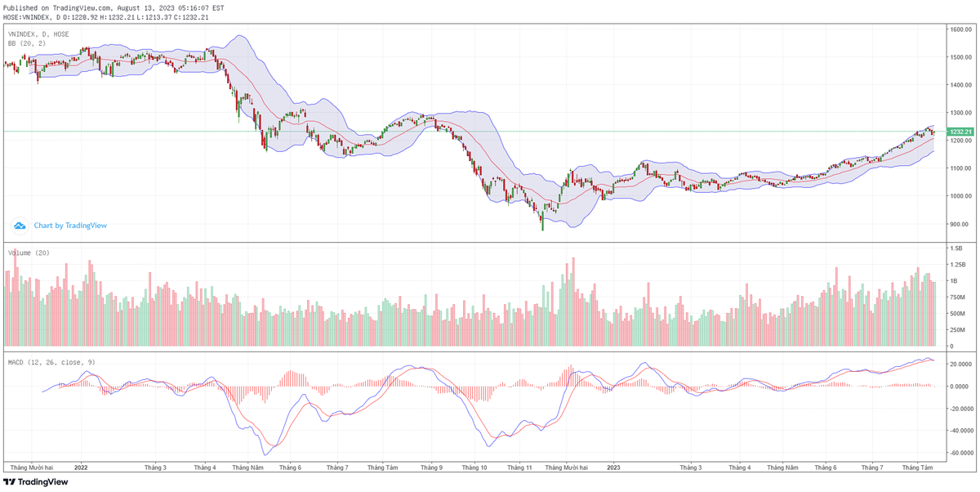Image resolution: width=980 pixels, height=492 pixels.
Task: Click the 20.0000 mark on the MACD scale
Action: [960, 364]
